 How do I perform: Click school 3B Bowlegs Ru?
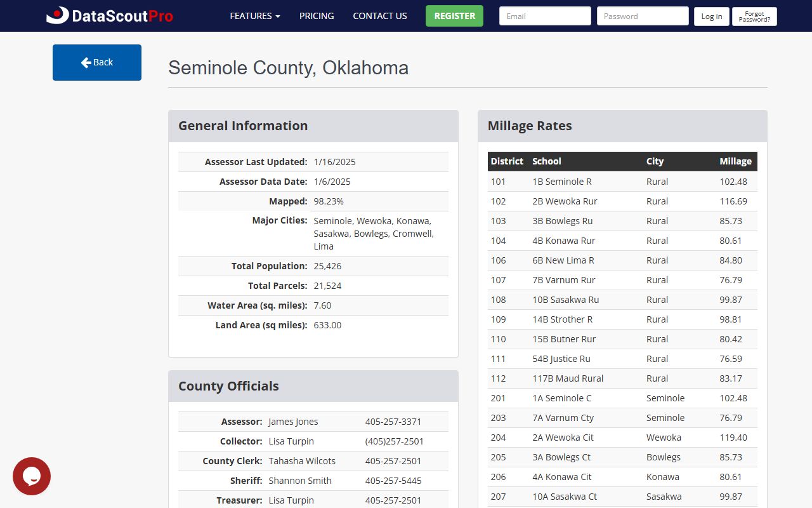click(x=563, y=221)
